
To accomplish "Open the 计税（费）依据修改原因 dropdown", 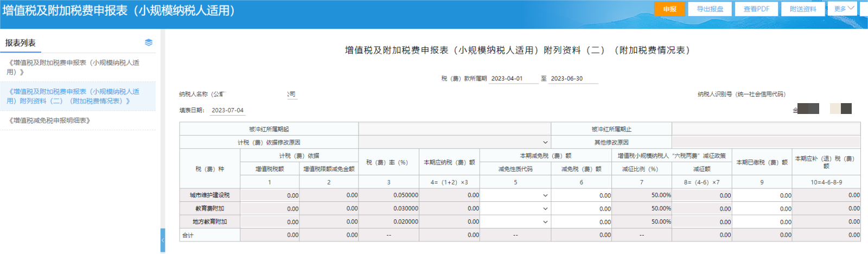I will [454, 142].
